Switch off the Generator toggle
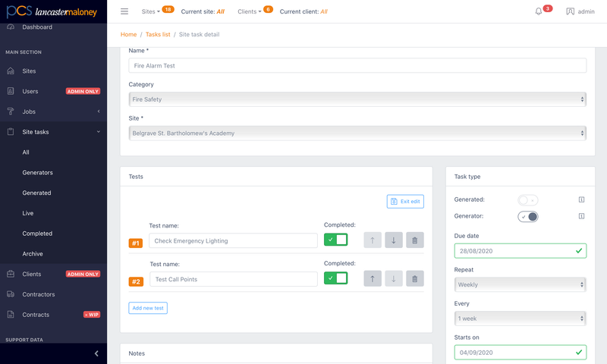Screen dimensions: 607x364 pyautogui.click(x=528, y=217)
